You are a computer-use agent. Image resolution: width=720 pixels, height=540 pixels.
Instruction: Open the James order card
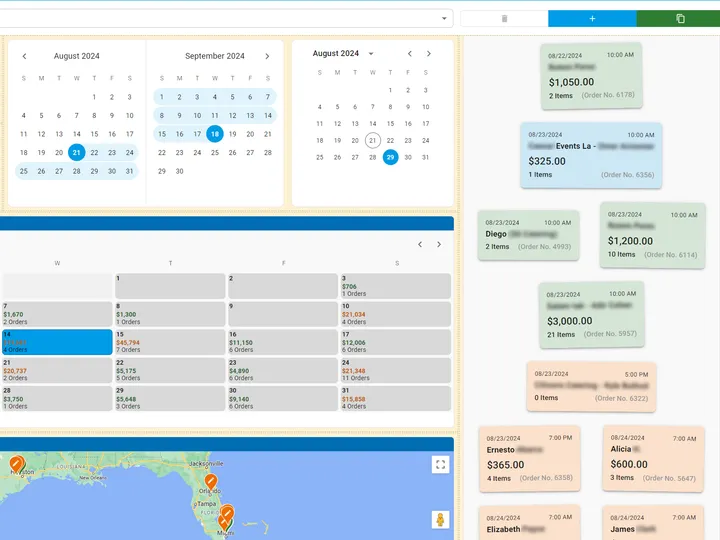point(653,523)
